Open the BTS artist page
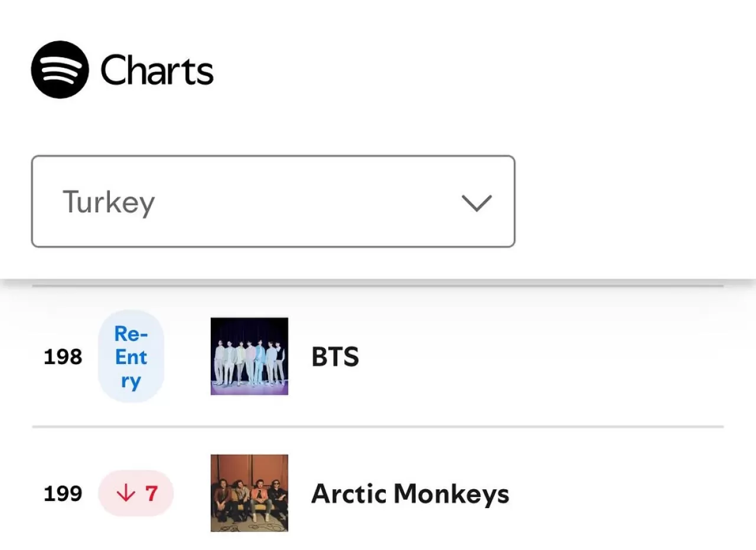This screenshot has width=756, height=550. click(335, 356)
